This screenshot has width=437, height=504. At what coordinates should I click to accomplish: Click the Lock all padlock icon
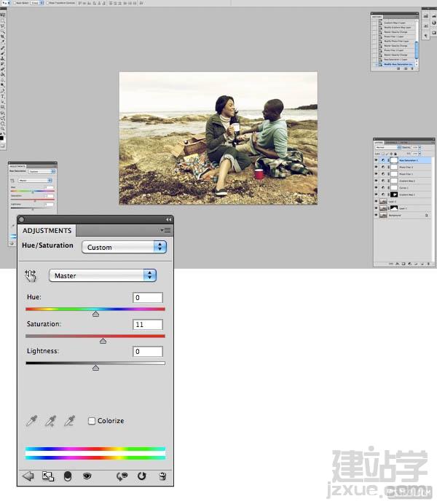pos(395,154)
